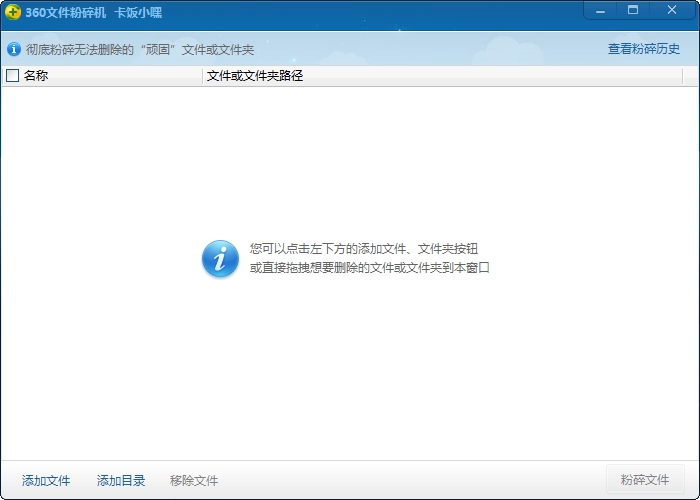Viewport: 700px width, 500px height.
Task: Minimize the 360文件粉碎机 window
Action: point(600,10)
